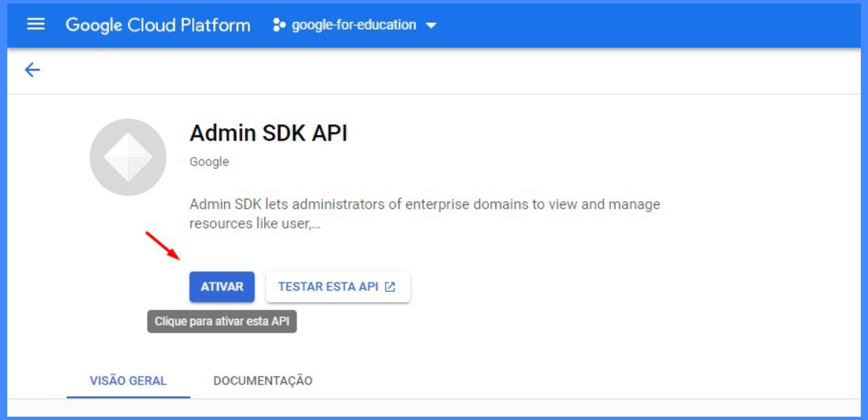The image size is (868, 420).
Task: Switch to the VISÃO GERAL tab
Action: tap(128, 381)
